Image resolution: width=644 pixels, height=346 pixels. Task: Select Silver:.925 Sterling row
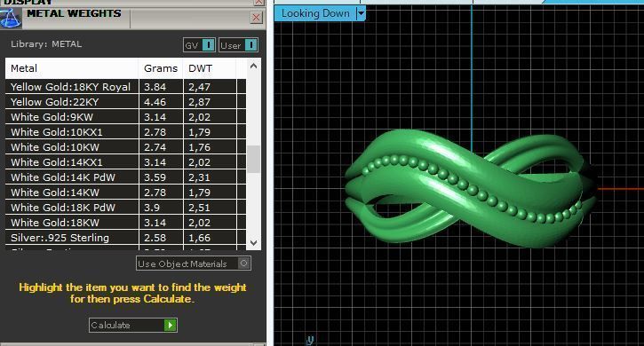coord(125,238)
